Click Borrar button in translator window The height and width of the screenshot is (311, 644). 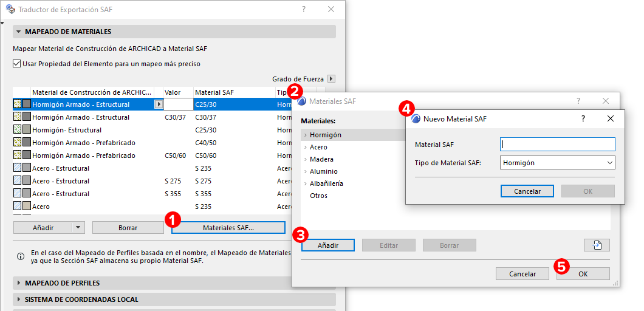pos(128,228)
